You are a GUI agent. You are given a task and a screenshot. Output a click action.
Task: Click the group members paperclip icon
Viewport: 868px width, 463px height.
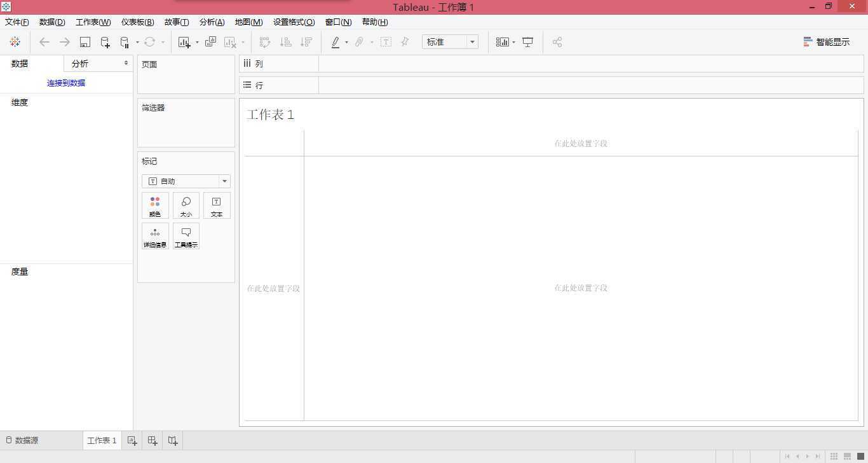pyautogui.click(x=359, y=42)
